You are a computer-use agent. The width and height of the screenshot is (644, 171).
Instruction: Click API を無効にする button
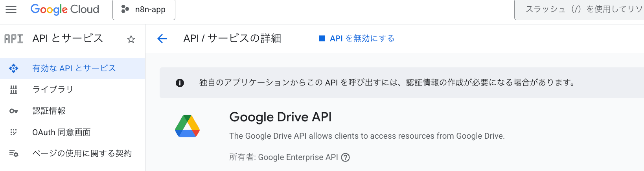coord(357,39)
